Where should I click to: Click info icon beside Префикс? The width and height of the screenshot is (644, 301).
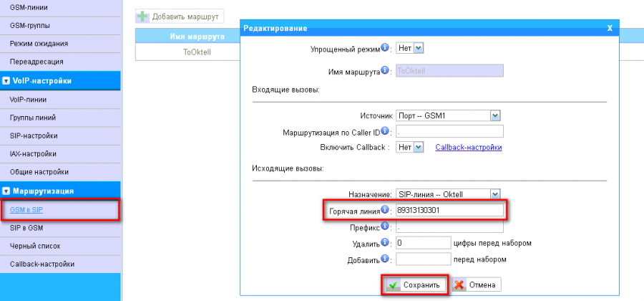click(x=385, y=227)
